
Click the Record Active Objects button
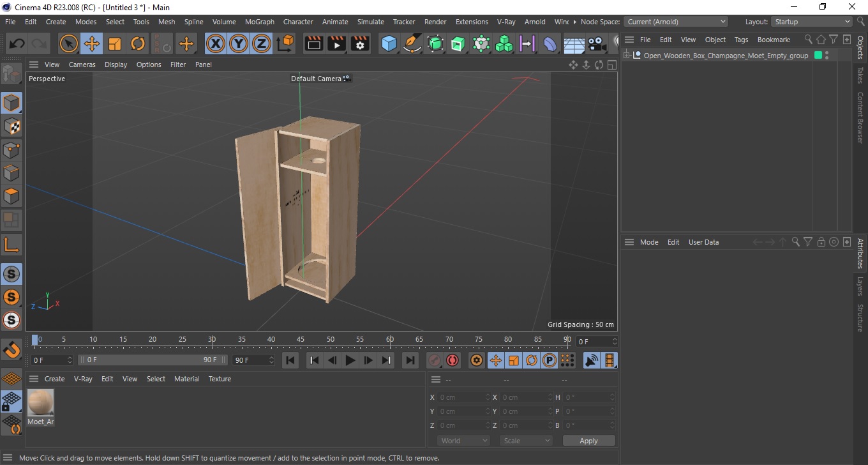click(x=435, y=360)
